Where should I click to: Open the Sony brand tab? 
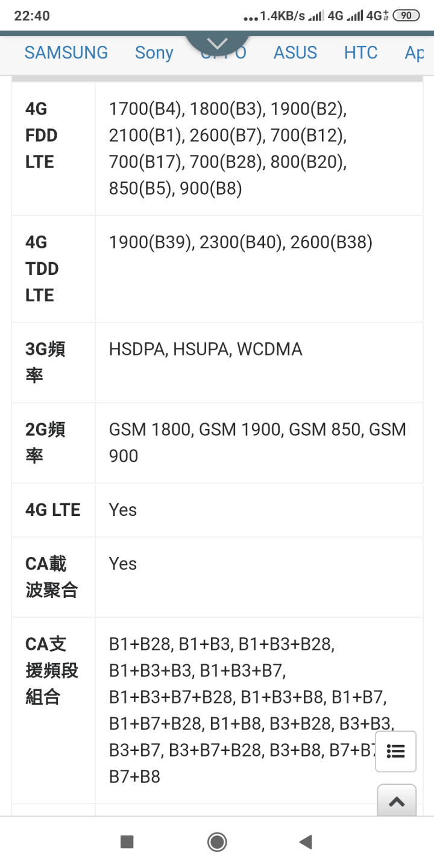(154, 53)
